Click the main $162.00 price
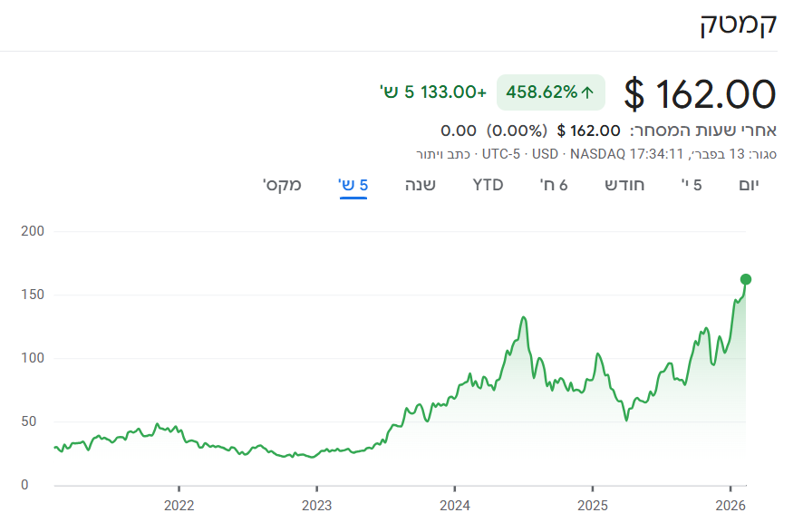The width and height of the screenshot is (803, 532). pyautogui.click(x=701, y=93)
